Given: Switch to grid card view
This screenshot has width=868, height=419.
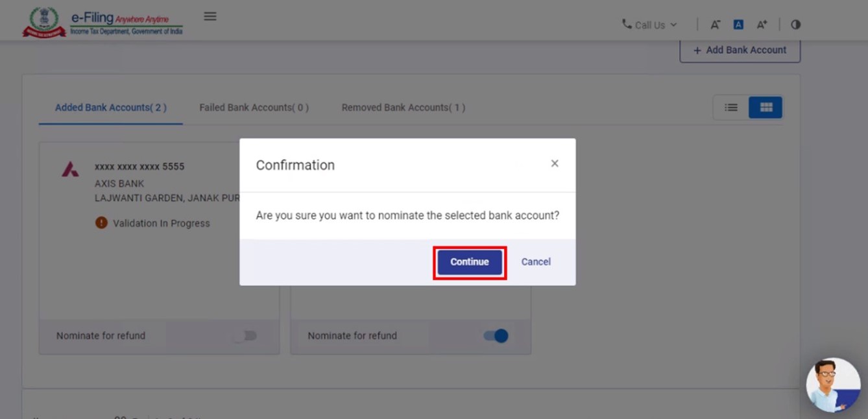Looking at the screenshot, I should [x=766, y=108].
